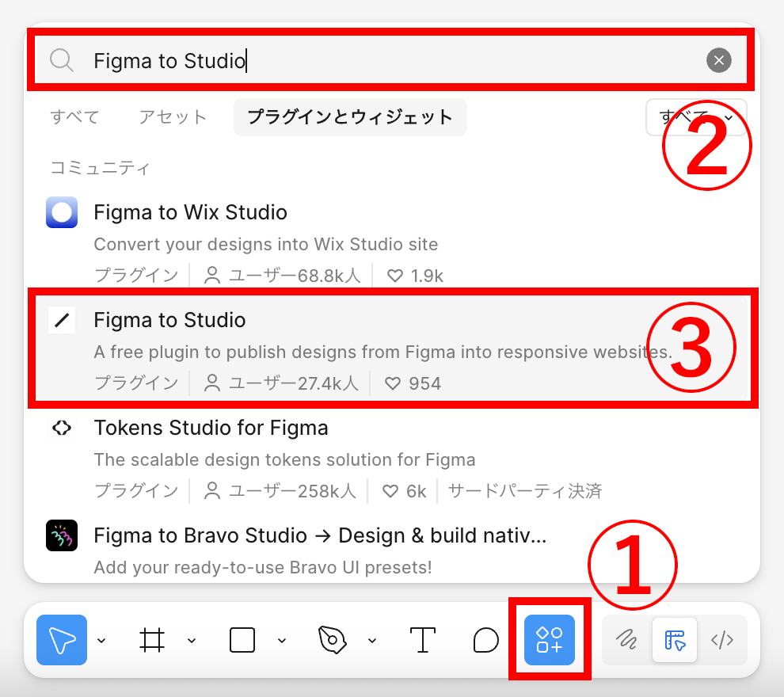
Task: Open the Pen tool options chevron
Action: pos(372,641)
